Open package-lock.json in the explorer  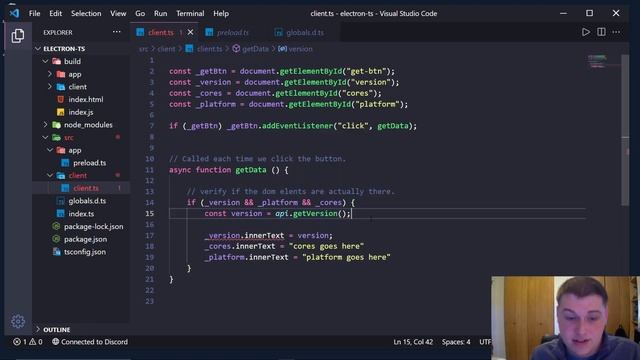point(93,227)
